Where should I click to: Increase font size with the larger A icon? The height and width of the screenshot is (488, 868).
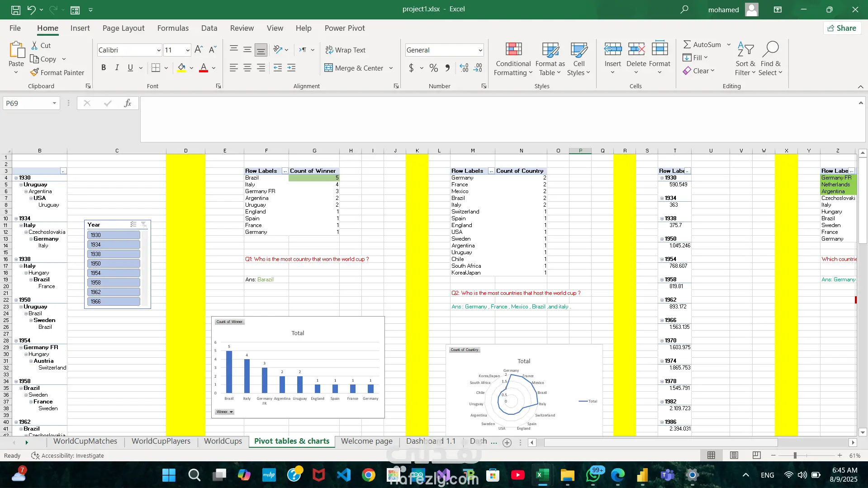pyautogui.click(x=199, y=50)
